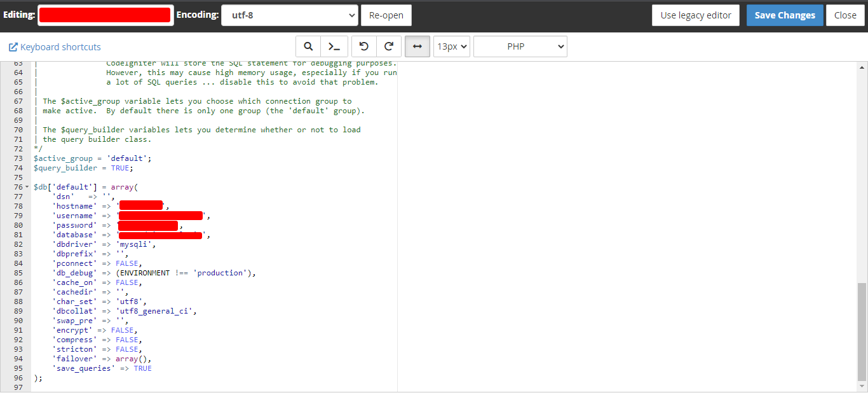Open the Encoding utf-8 dropdown
868x402 pixels.
(x=289, y=15)
